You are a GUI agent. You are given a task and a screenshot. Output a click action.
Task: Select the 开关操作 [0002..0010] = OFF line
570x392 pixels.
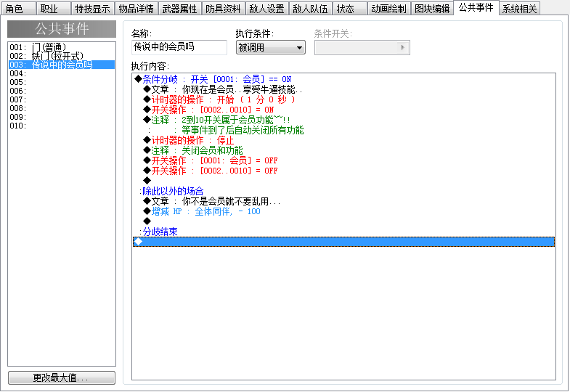343,171
